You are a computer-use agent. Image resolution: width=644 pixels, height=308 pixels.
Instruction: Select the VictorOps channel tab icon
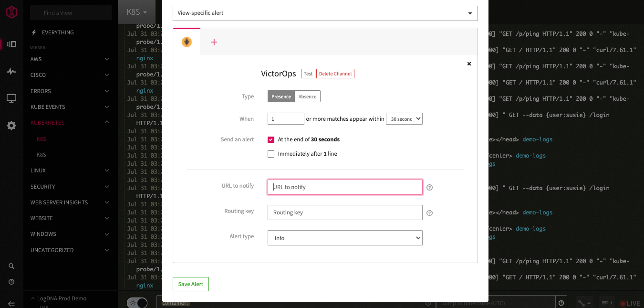tap(187, 42)
